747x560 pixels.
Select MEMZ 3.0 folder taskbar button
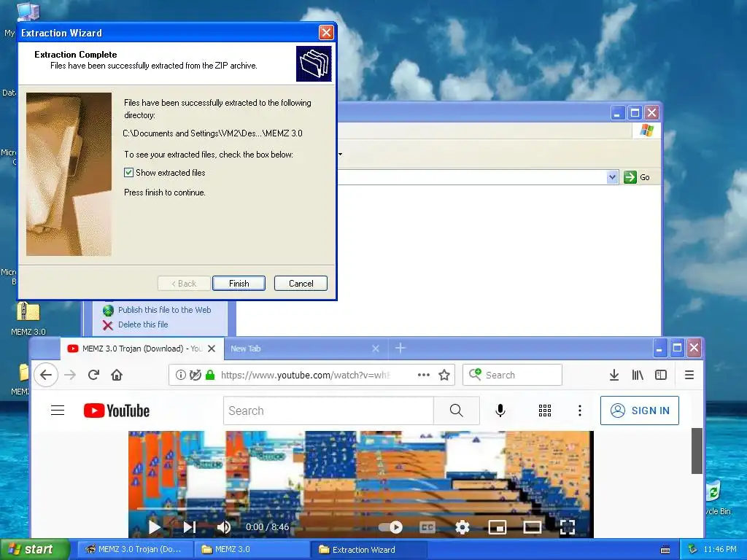[252, 550]
